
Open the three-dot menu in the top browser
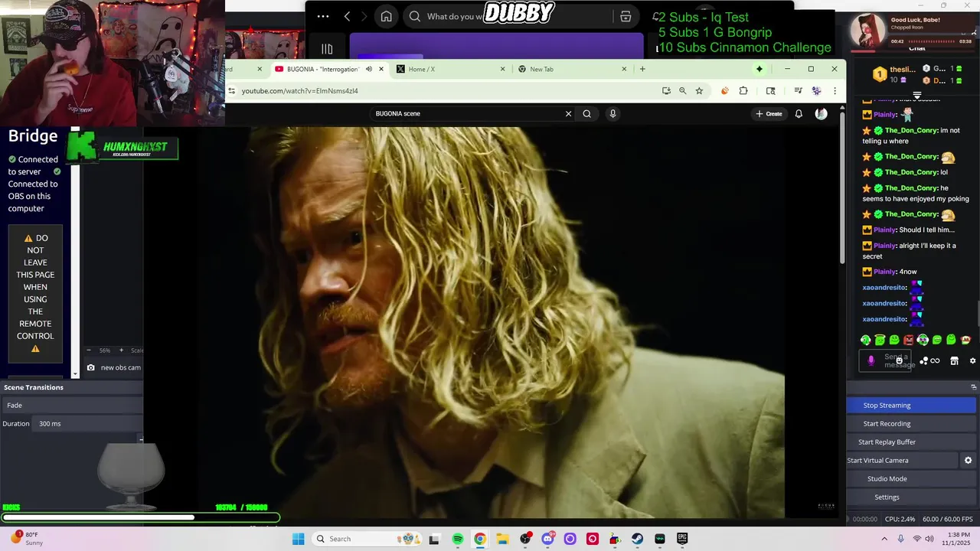pos(323,16)
